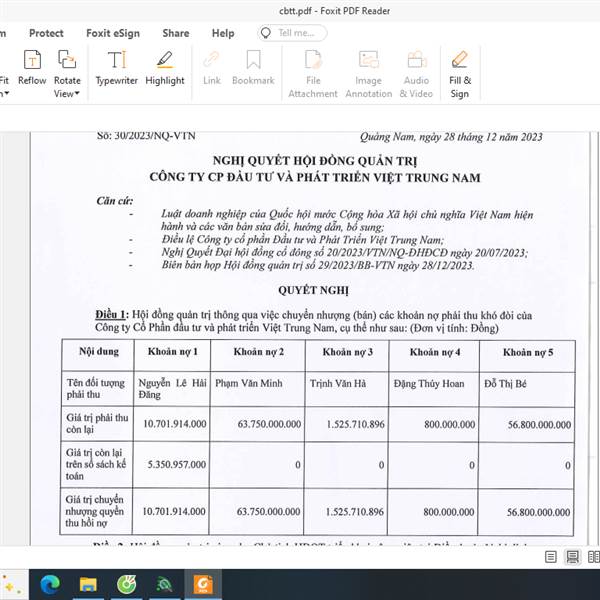The image size is (600, 600).
Task: Click the 'Khoản nợ 4' column header
Action: [435, 352]
